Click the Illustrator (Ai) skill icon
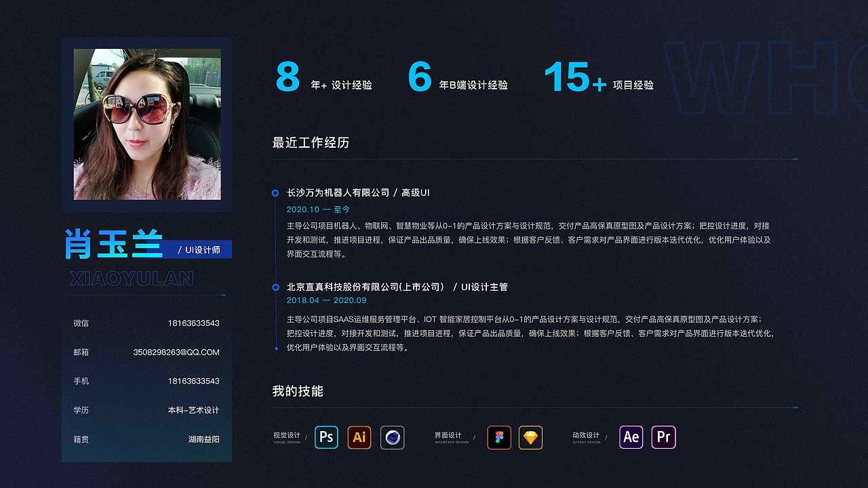Image resolution: width=868 pixels, height=488 pixels. point(359,437)
